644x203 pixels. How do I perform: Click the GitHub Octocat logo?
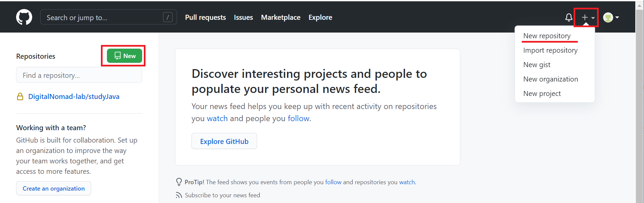tap(24, 17)
